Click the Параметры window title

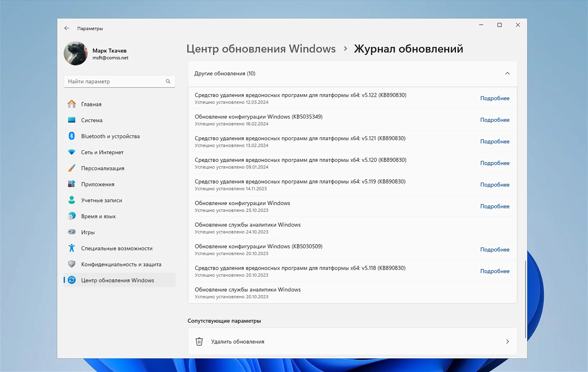[90, 28]
